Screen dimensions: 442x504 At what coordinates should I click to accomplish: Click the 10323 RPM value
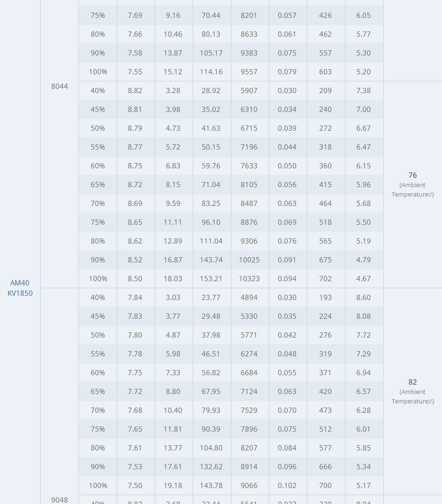[x=249, y=279]
